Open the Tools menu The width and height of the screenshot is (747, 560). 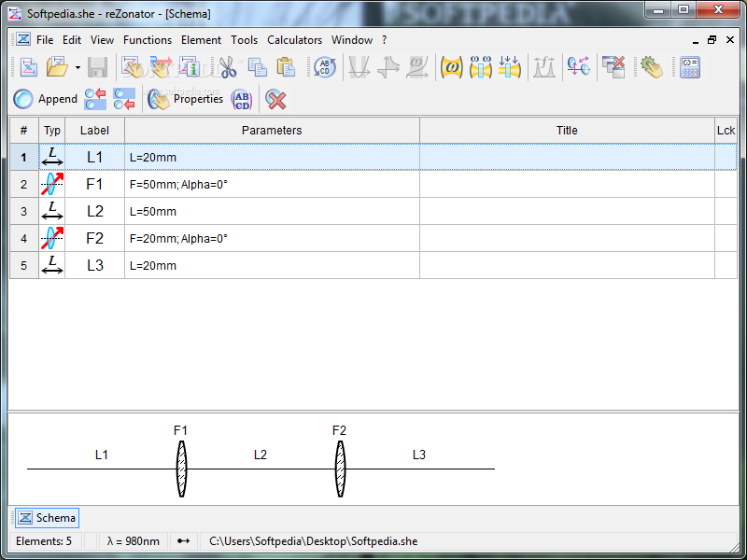[245, 40]
